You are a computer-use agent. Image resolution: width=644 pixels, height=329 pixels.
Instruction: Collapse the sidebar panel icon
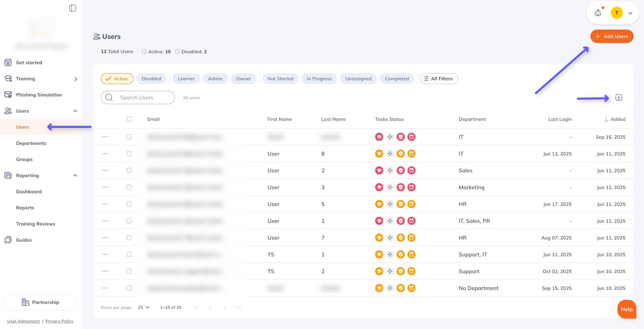click(x=72, y=8)
